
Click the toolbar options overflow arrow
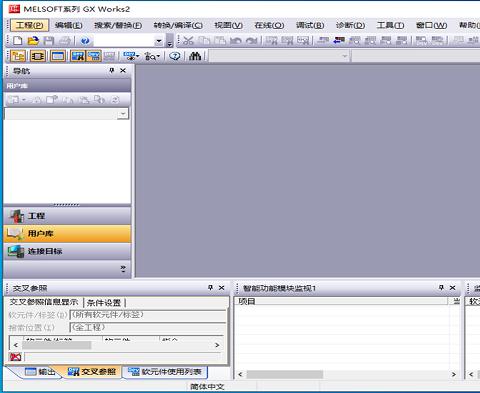pyautogui.click(x=170, y=41)
